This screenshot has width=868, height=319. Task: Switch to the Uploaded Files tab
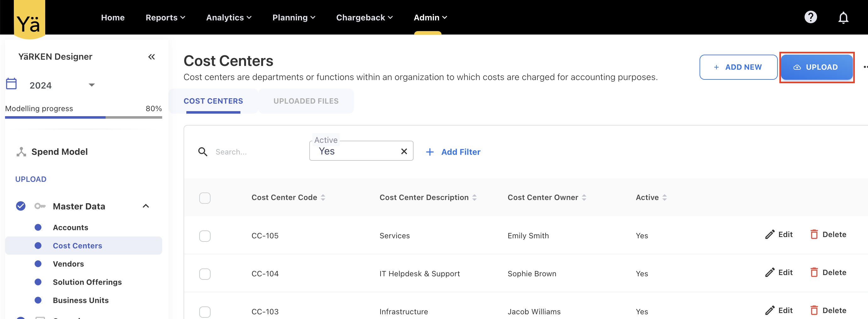point(305,101)
